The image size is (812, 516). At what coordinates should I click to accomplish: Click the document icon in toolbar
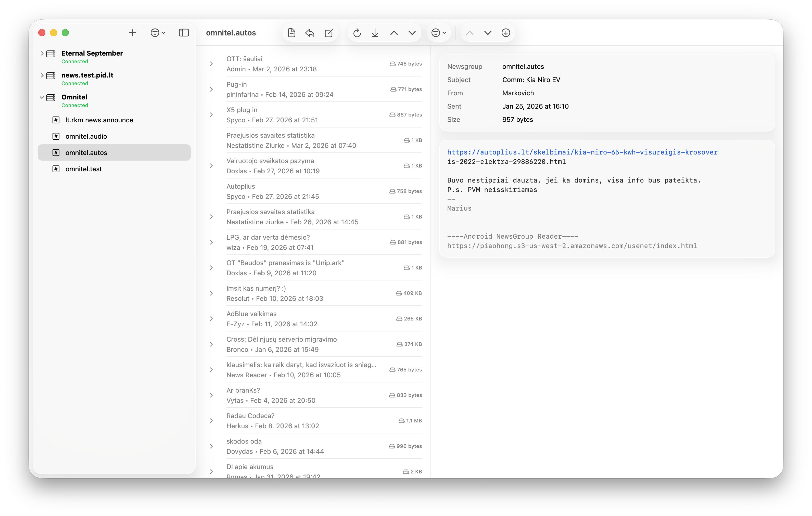tap(291, 33)
